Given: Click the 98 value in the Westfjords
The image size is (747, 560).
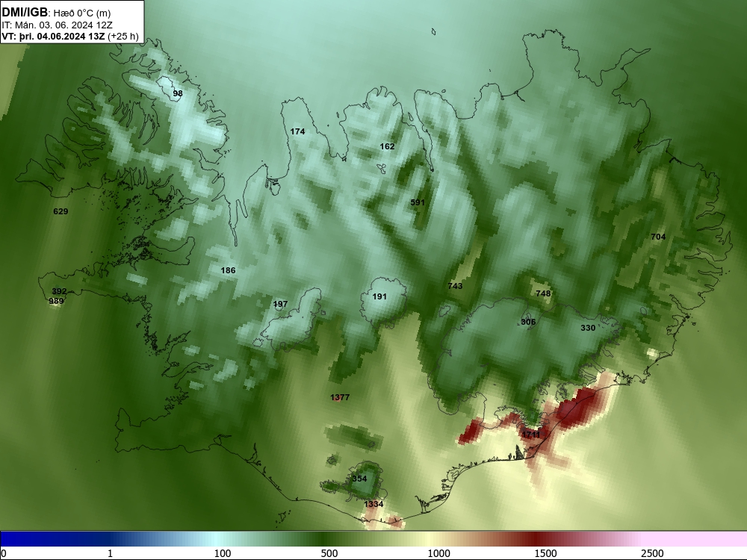Looking at the screenshot, I should tap(178, 93).
